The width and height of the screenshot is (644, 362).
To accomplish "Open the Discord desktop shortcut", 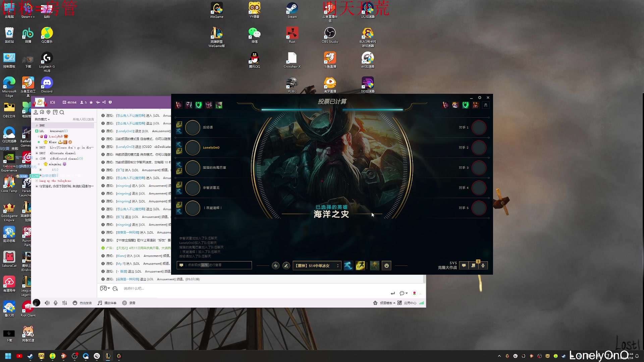I will click(47, 85).
